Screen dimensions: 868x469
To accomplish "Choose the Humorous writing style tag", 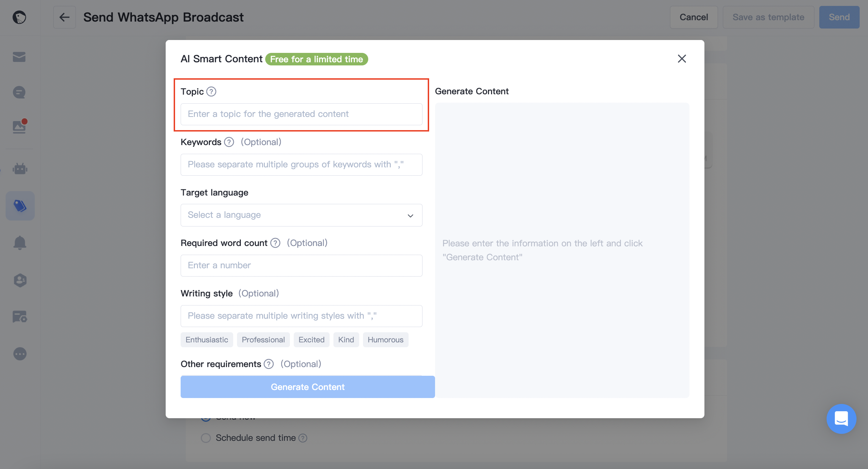I will coord(386,340).
